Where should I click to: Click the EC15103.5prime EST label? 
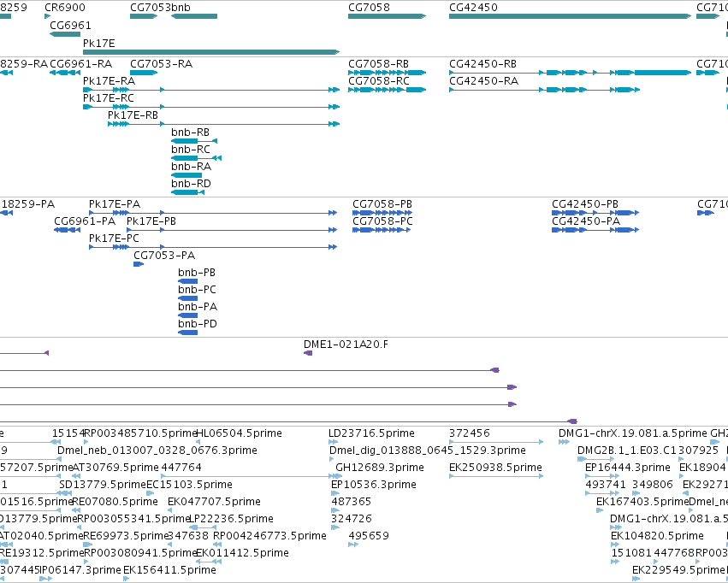point(189,485)
